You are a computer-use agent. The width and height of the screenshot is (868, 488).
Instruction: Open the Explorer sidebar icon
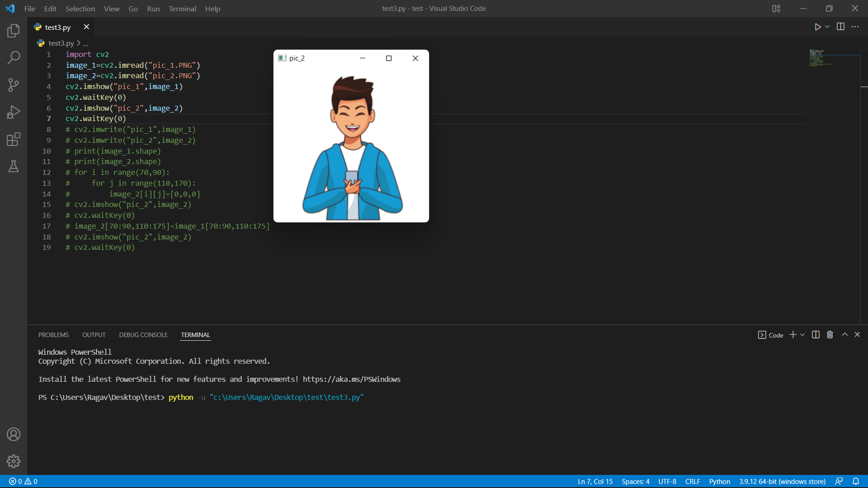pyautogui.click(x=14, y=31)
